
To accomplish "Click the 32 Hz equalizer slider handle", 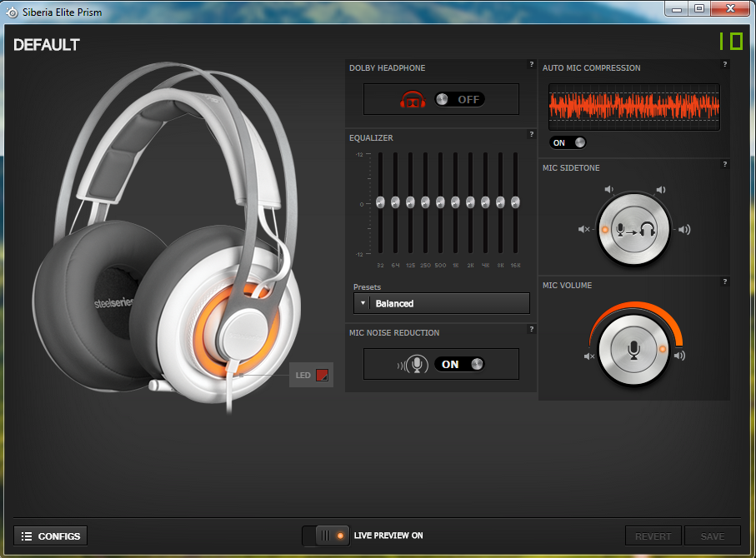I will pyautogui.click(x=380, y=202).
